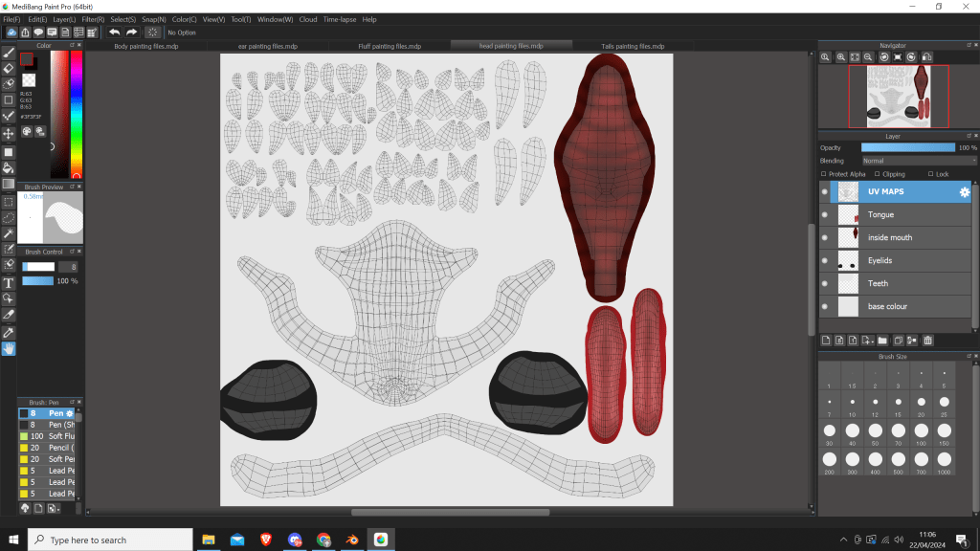Open the Blending mode dropdown
Viewport: 980px width, 551px height.
917,161
